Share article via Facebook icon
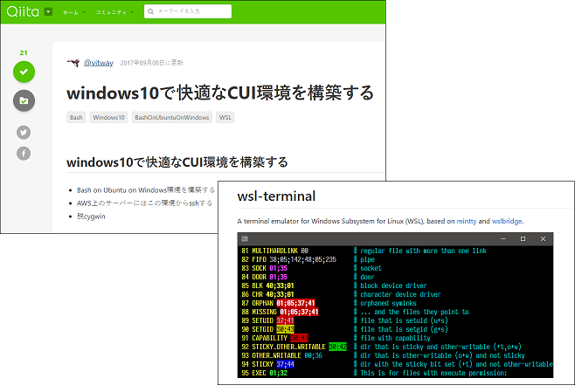582x392 pixels. tap(24, 153)
